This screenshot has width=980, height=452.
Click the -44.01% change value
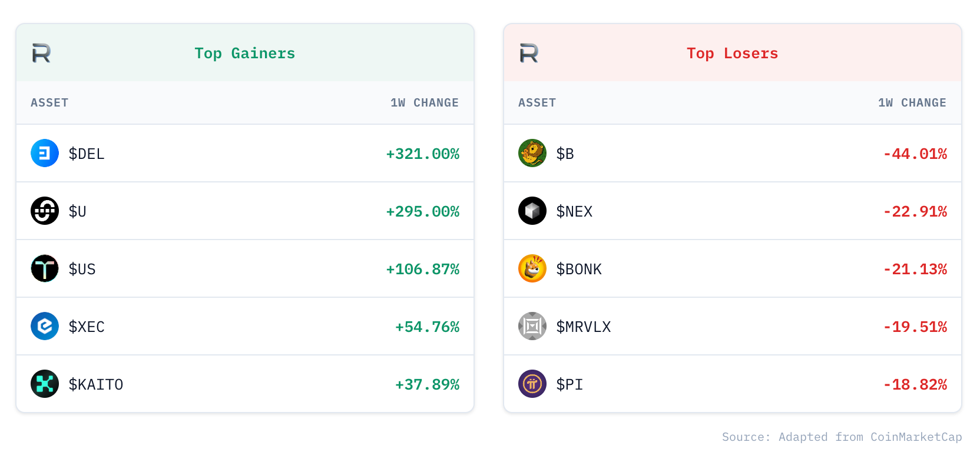(x=915, y=154)
